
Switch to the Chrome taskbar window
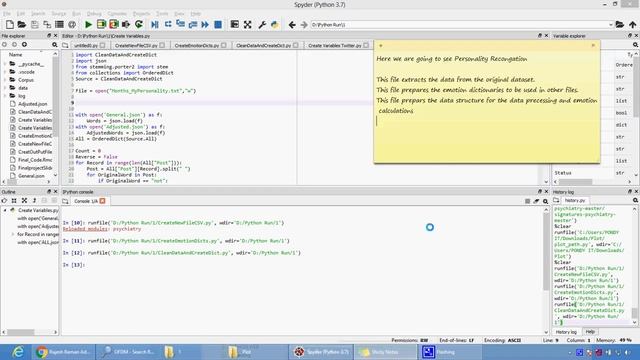pos(64,352)
